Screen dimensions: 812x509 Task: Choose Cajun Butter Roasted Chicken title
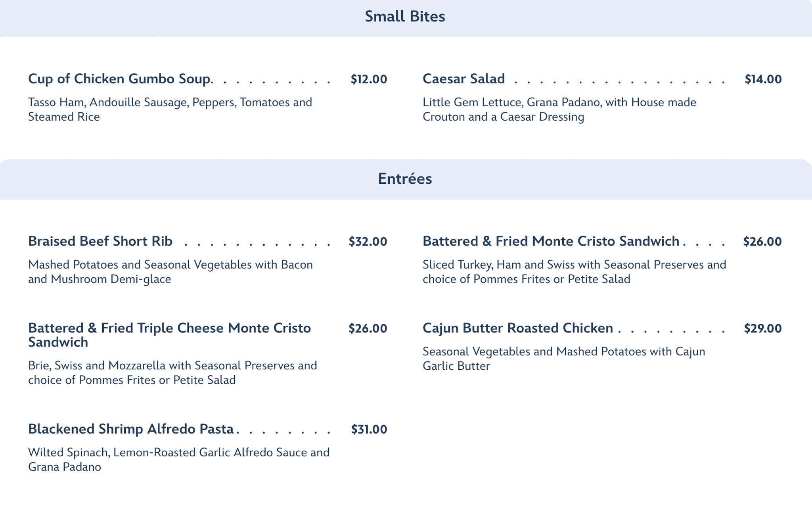(x=518, y=328)
